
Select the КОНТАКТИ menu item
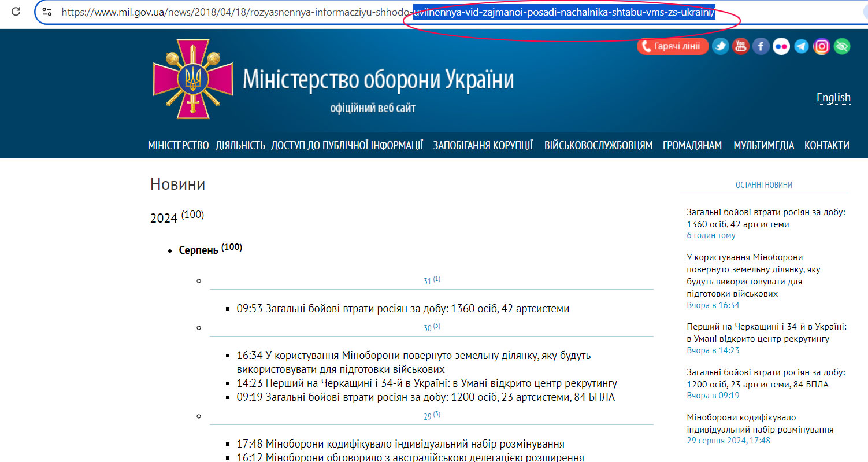pos(826,145)
